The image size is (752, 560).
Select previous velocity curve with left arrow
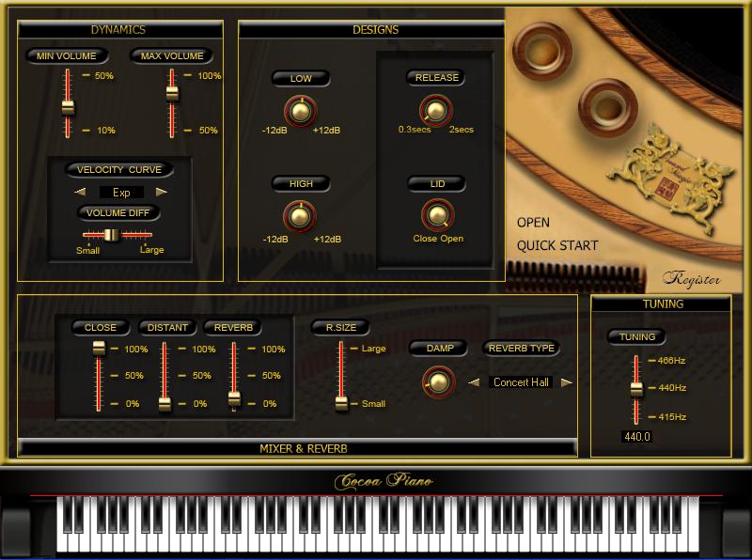(81, 192)
